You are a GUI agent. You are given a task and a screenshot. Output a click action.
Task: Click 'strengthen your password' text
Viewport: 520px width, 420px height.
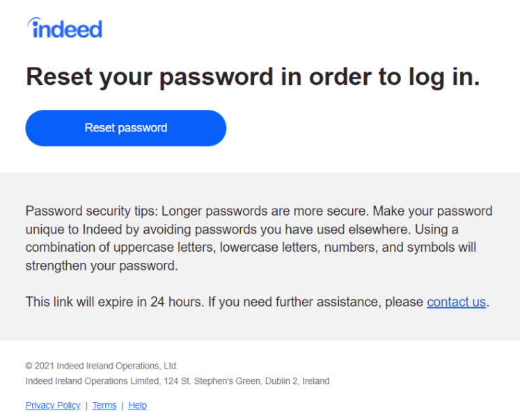(102, 266)
